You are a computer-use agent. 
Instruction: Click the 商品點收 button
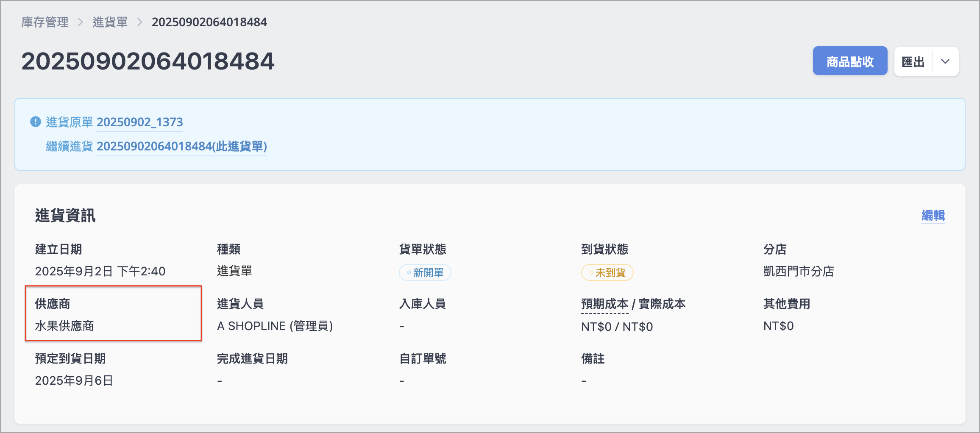click(850, 61)
